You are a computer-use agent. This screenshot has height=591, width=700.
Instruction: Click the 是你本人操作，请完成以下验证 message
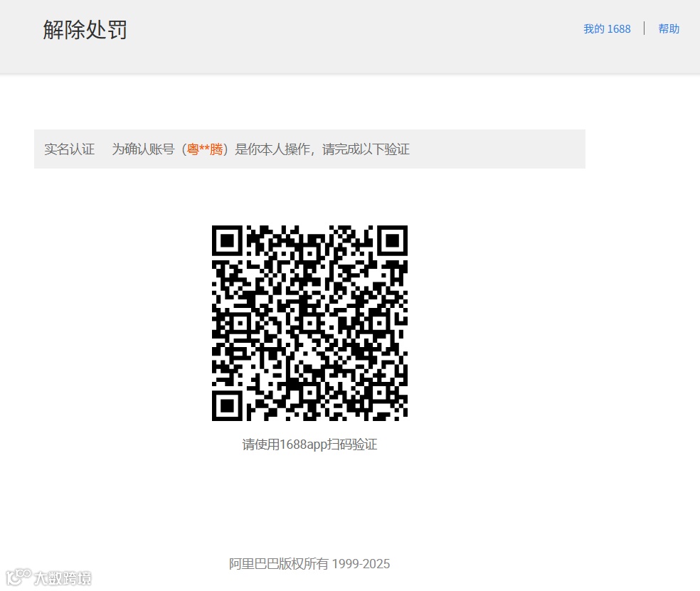[322, 149]
